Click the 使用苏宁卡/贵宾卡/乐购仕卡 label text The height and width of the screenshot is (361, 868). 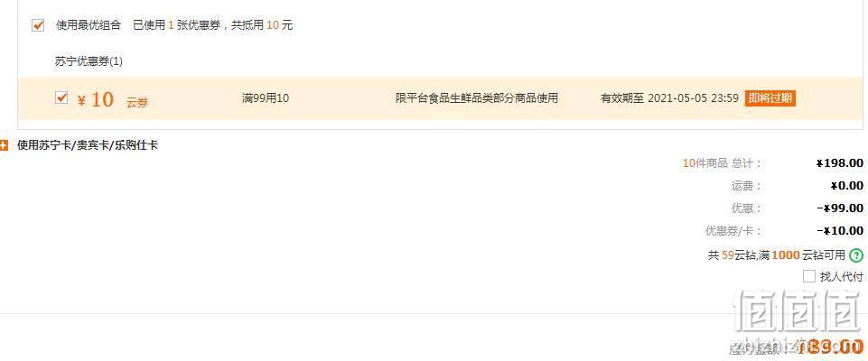[x=88, y=146]
